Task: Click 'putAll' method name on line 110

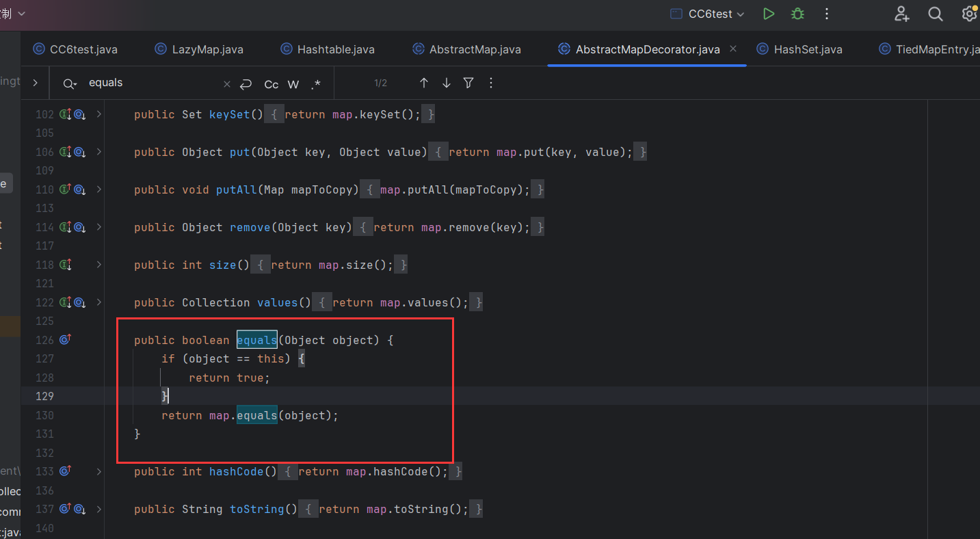Action: click(x=237, y=189)
